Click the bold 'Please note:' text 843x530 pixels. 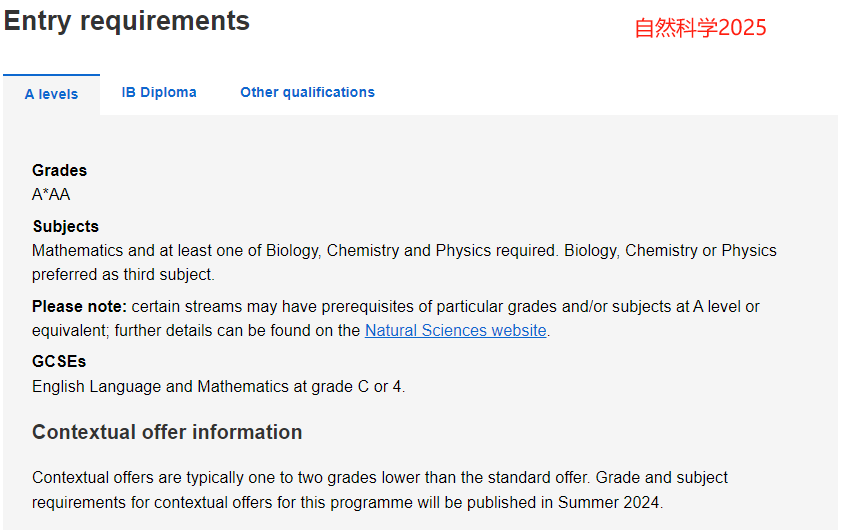[79, 306]
